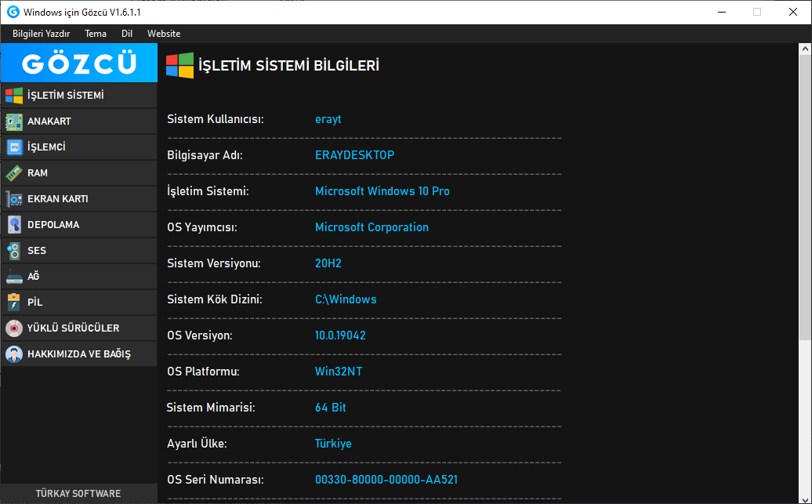Click the CPU chip icon for İŞLEMCİ
Screen dimensions: 812x504
coord(14,147)
